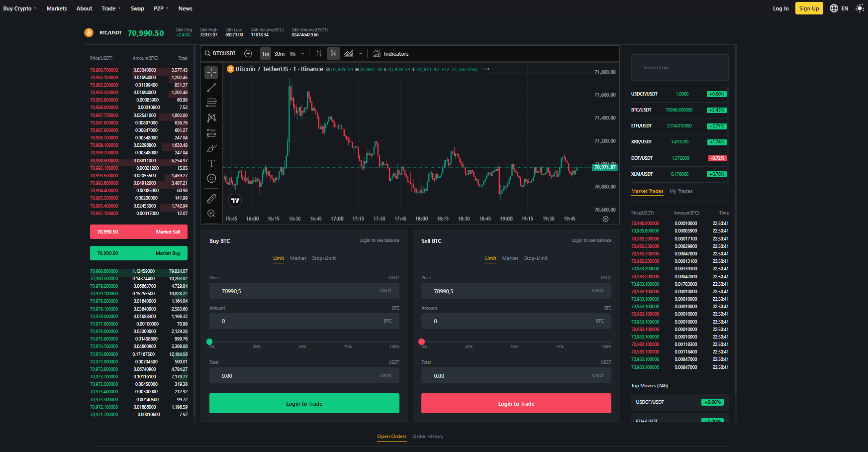The image size is (868, 452).
Task: Select the crosshair cursor tool in chart
Action: point(211,73)
